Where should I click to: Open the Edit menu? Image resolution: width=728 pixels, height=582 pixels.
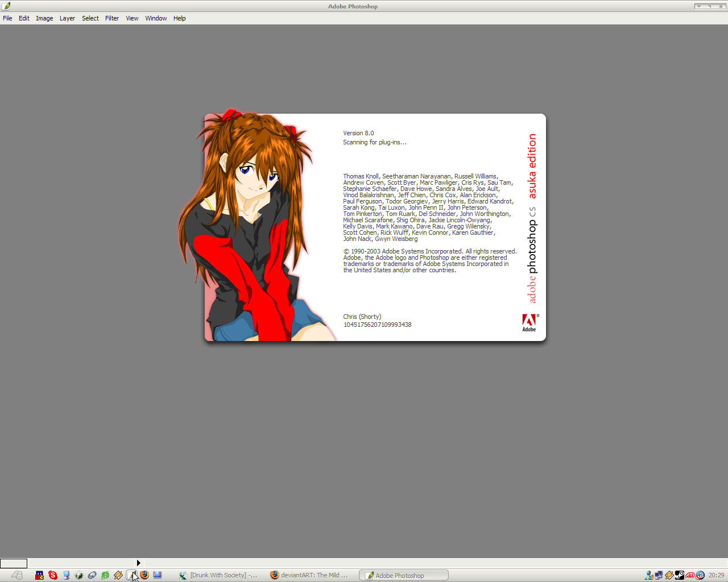(x=24, y=18)
